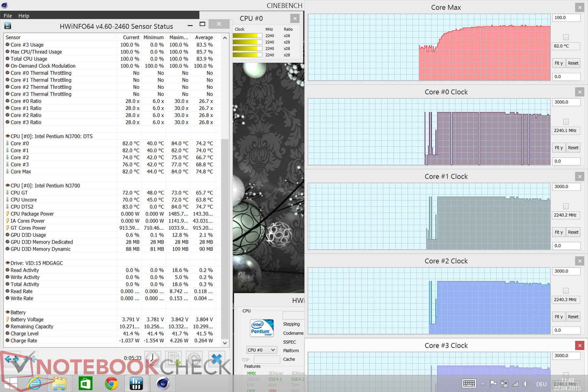The image size is (588, 392).
Task: Switch to Cinebench via its taskbar icon
Action: (x=162, y=384)
